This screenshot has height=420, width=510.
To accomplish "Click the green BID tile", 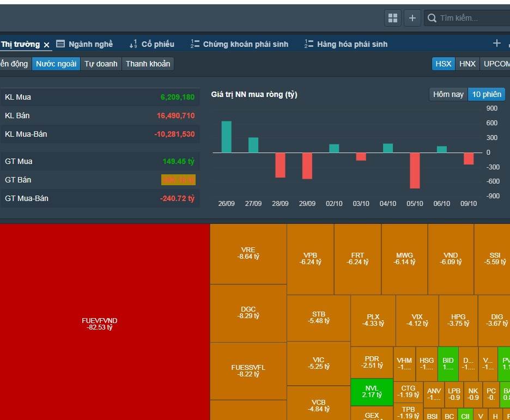I will 448,364.
